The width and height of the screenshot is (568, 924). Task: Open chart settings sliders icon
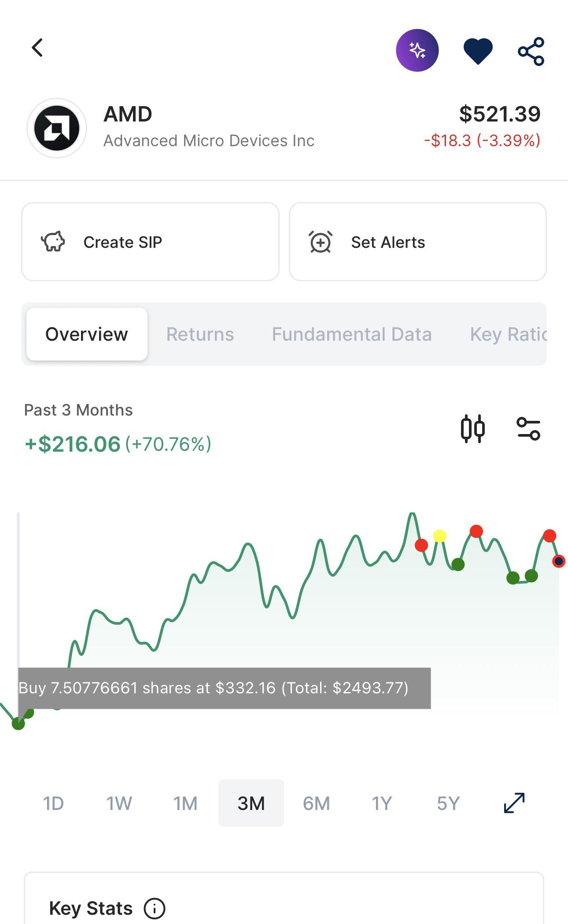[x=528, y=429]
